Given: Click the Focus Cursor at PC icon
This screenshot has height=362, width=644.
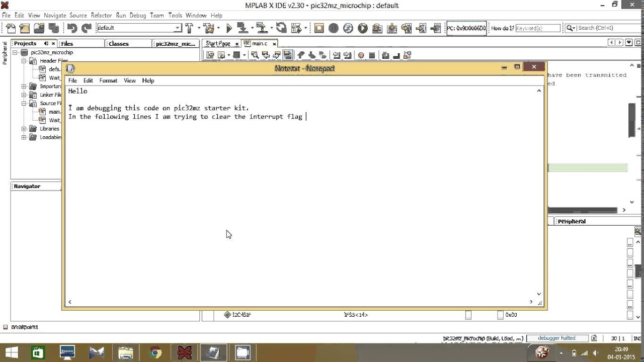Looking at the screenshot, I should 436,28.
